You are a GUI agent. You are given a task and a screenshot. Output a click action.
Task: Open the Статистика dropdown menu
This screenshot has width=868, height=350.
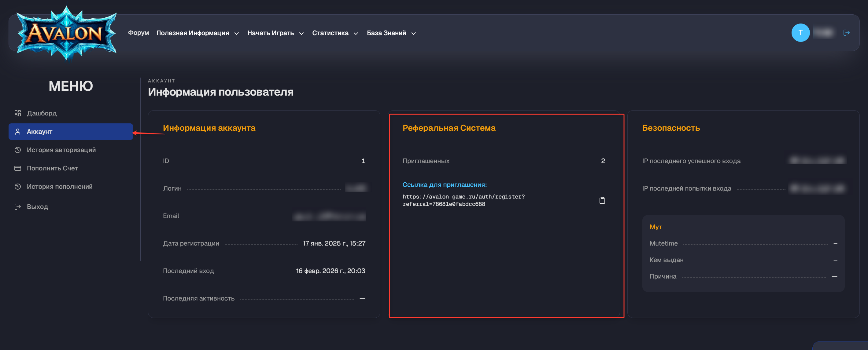pyautogui.click(x=334, y=33)
